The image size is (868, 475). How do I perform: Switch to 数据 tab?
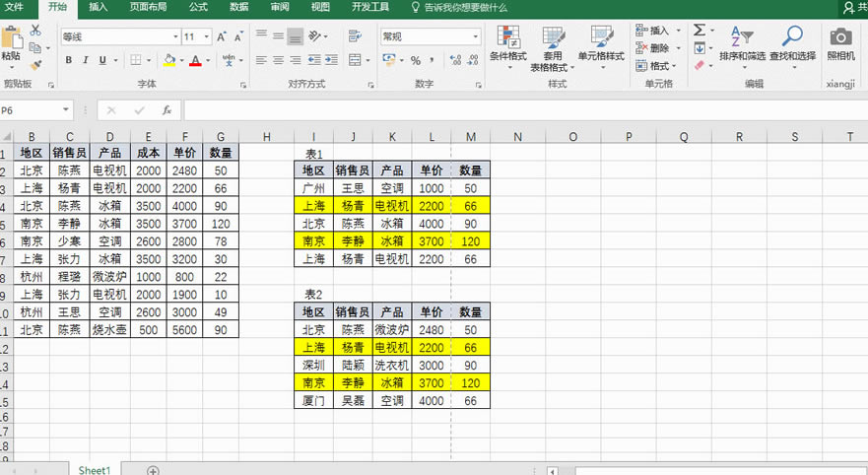point(238,7)
